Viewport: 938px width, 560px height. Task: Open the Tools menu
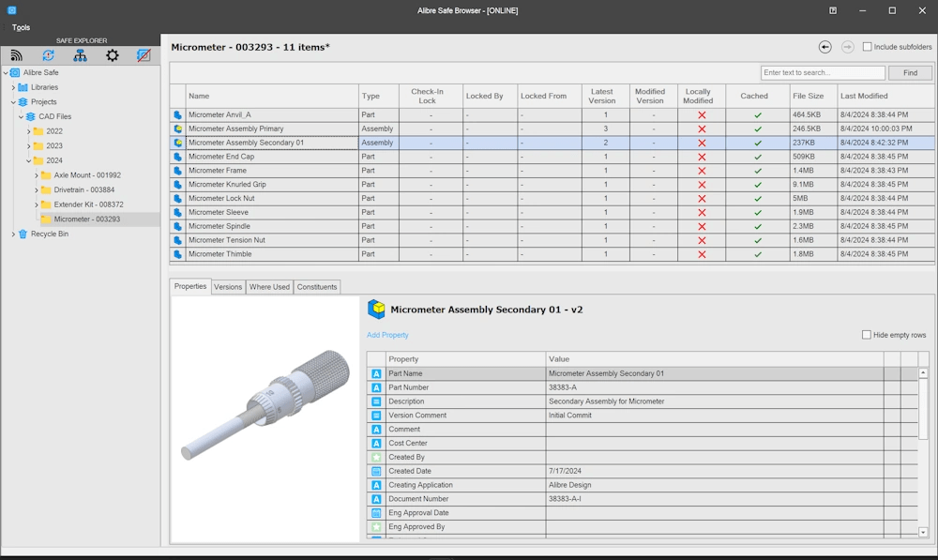coord(21,27)
